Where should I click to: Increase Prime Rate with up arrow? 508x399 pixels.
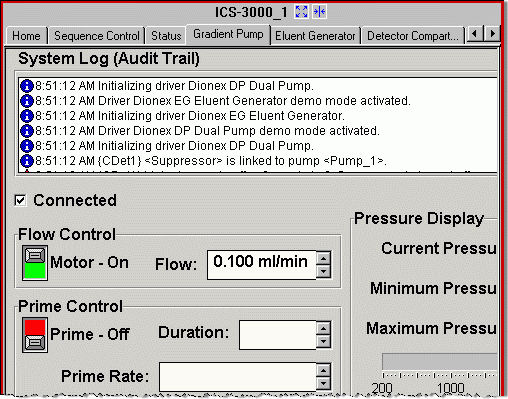tap(323, 370)
